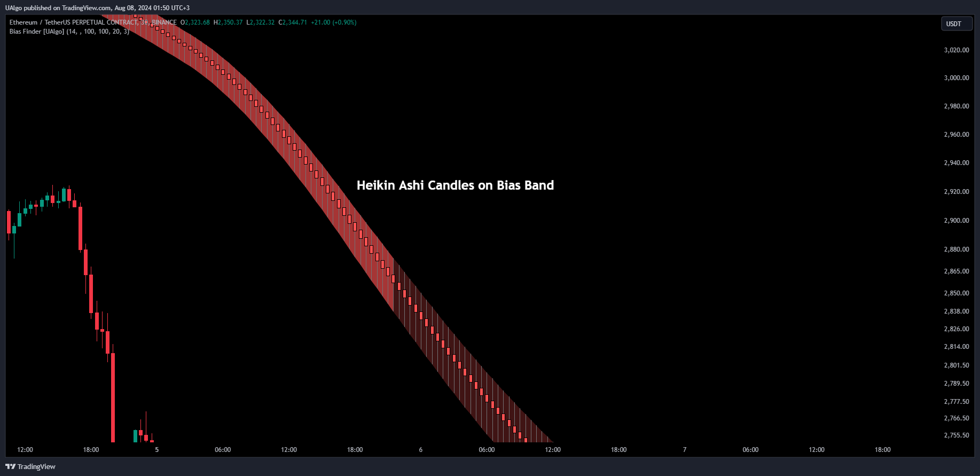Select the Bias Finder [UAlgo] indicator legend
Screen dimensions: 980x476
(69, 32)
